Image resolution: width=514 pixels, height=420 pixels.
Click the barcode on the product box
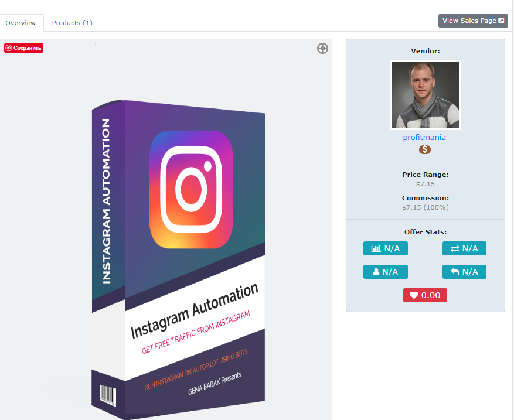pos(108,396)
